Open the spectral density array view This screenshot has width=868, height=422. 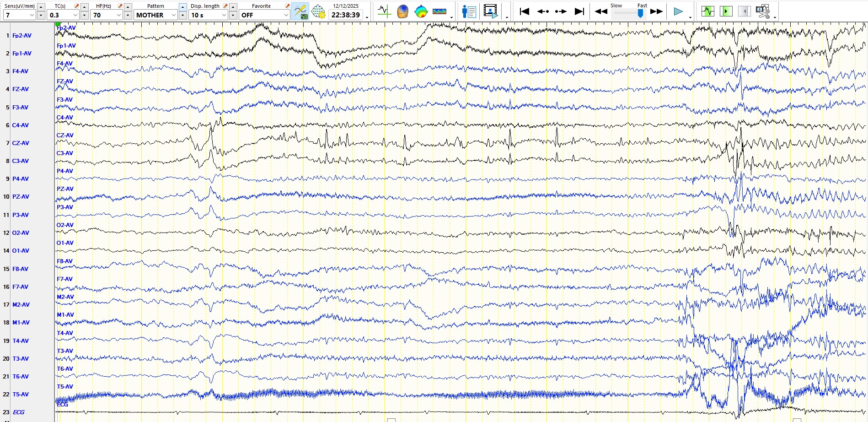pyautogui.click(x=439, y=11)
